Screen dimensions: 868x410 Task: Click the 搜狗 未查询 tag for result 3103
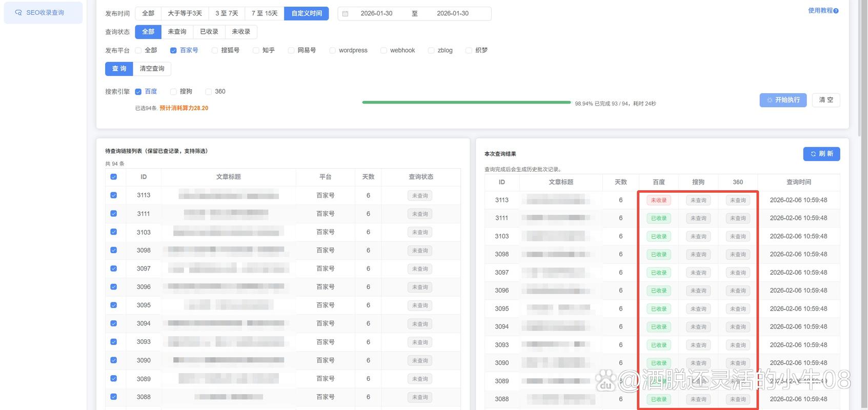tap(698, 236)
